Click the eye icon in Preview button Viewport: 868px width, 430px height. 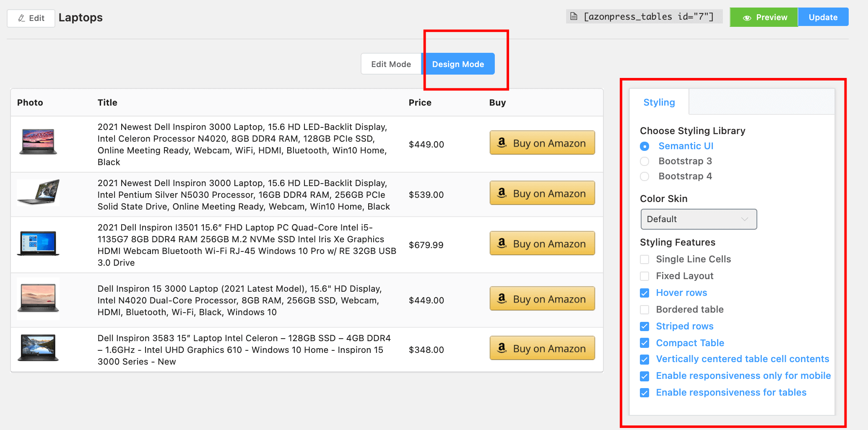pos(747,18)
